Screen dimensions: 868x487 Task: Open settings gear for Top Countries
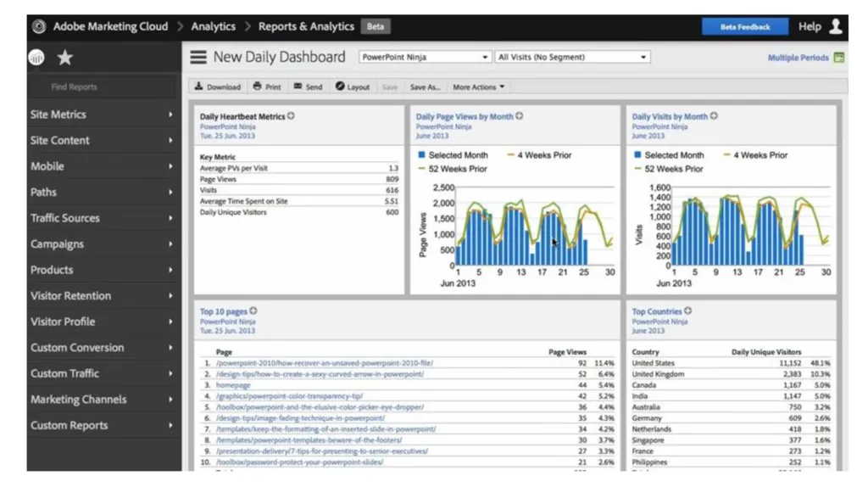click(x=688, y=311)
